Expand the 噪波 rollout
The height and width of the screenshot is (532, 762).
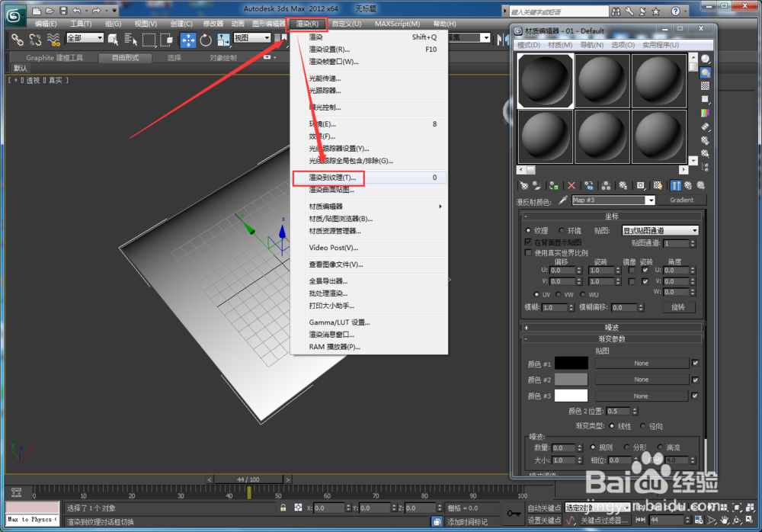click(612, 327)
